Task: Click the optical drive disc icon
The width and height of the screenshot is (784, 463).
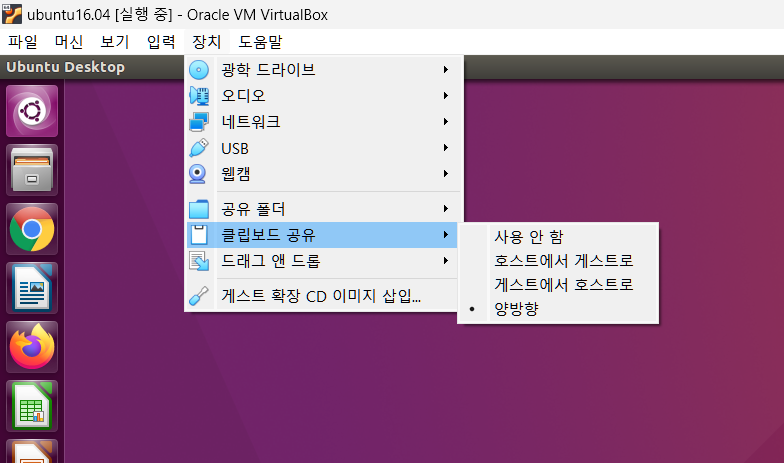Action: pyautogui.click(x=199, y=70)
